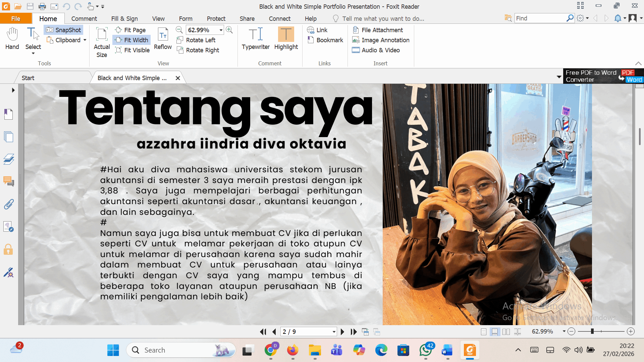
Task: Toggle Fit Width view mode
Action: (x=131, y=40)
